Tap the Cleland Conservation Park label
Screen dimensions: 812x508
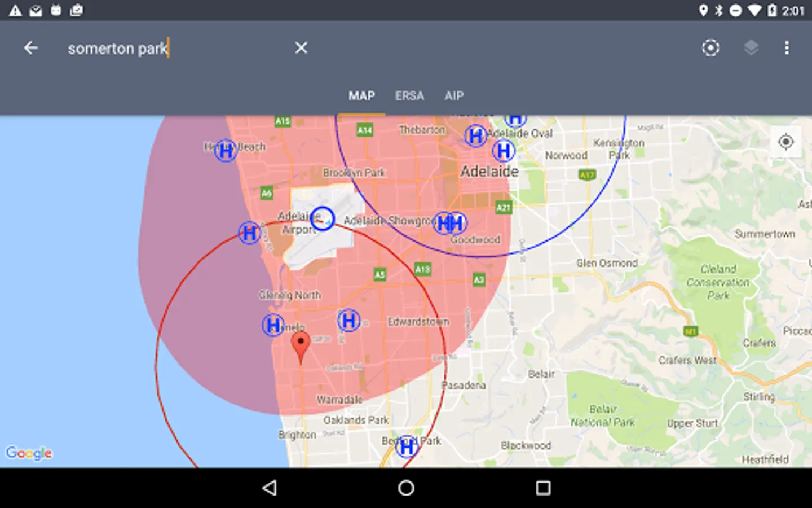coord(718,282)
